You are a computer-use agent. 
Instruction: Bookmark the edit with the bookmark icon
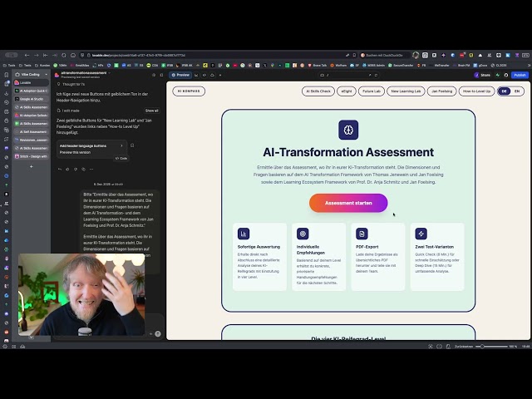coord(132,145)
